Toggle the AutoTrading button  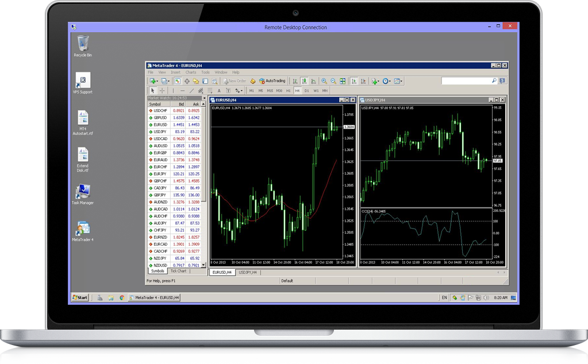coord(272,81)
